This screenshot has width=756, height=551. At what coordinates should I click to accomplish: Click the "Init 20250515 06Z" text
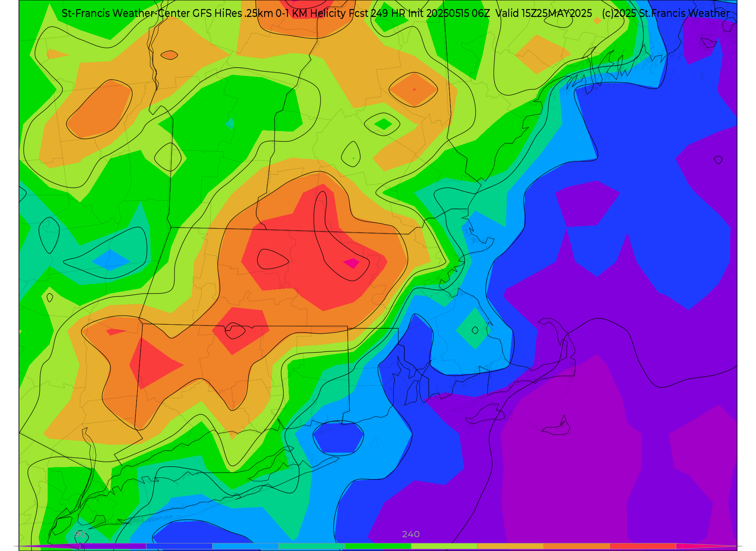point(449,13)
